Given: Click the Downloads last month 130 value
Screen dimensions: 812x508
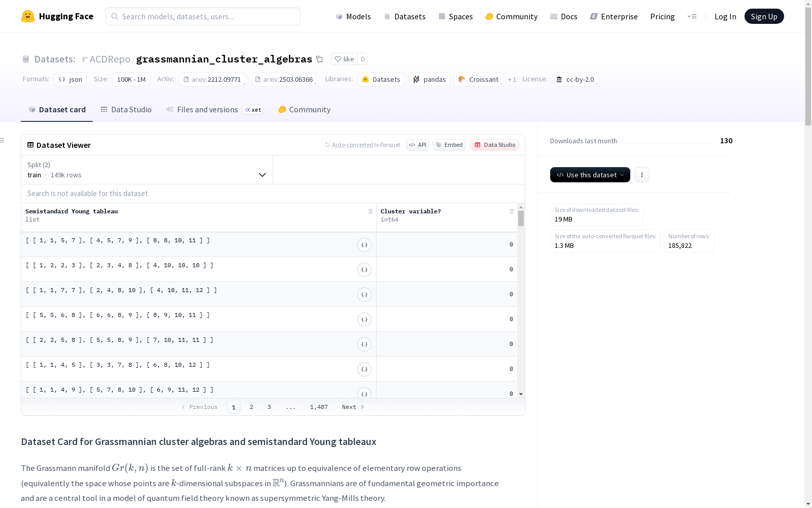Looking at the screenshot, I should (x=726, y=141).
